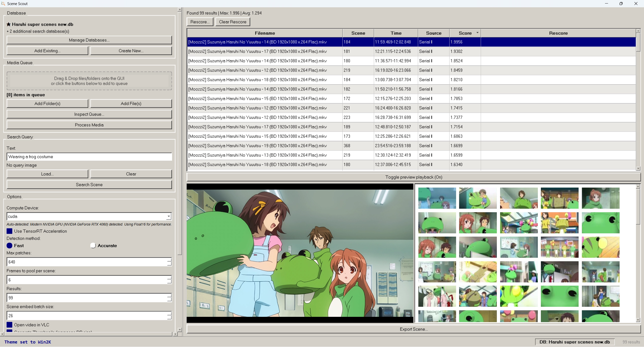Click the Results value field

(87, 298)
